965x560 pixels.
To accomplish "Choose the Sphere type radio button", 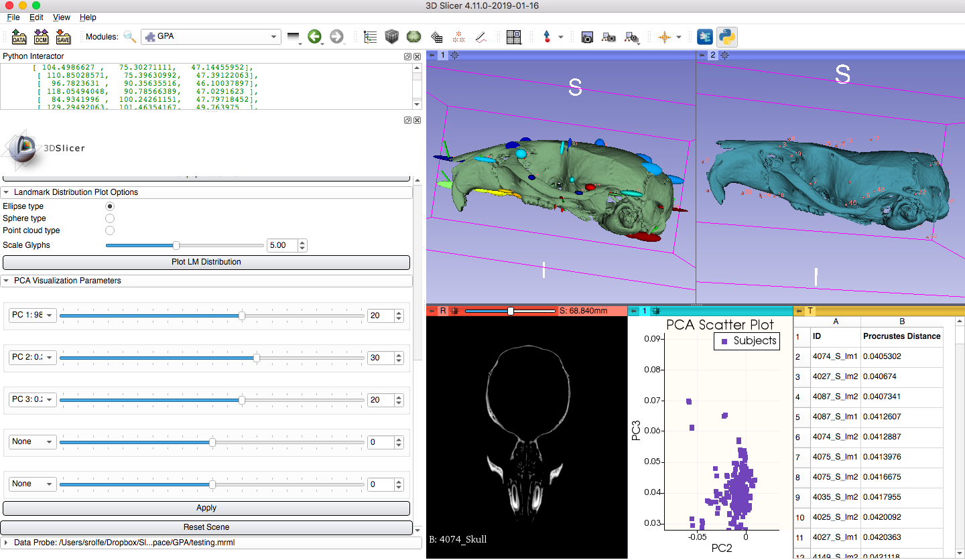I will [x=109, y=218].
